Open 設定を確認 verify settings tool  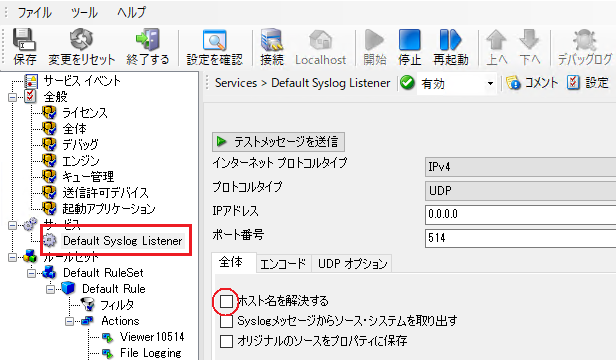[x=214, y=40]
